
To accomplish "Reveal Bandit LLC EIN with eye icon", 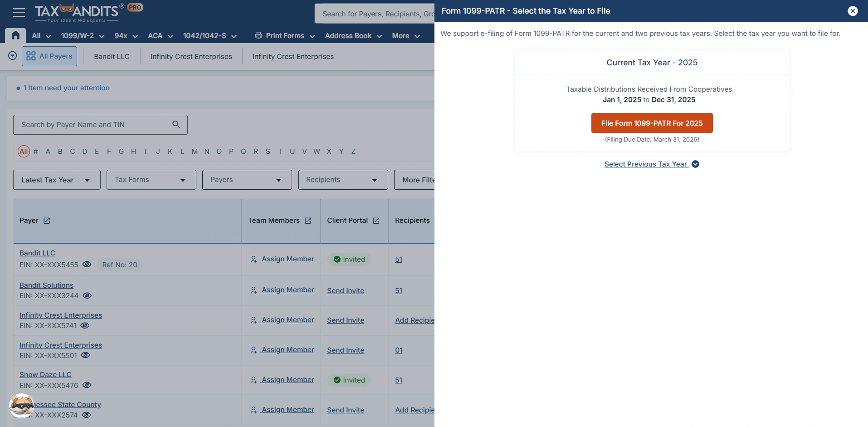I will [87, 264].
